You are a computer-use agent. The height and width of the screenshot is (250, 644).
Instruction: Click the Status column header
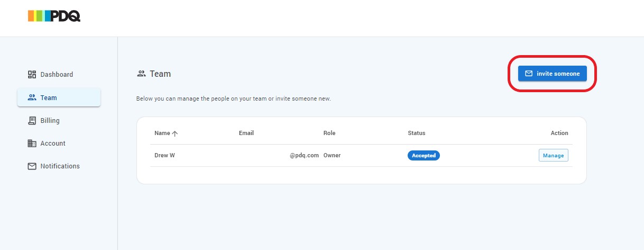click(417, 133)
